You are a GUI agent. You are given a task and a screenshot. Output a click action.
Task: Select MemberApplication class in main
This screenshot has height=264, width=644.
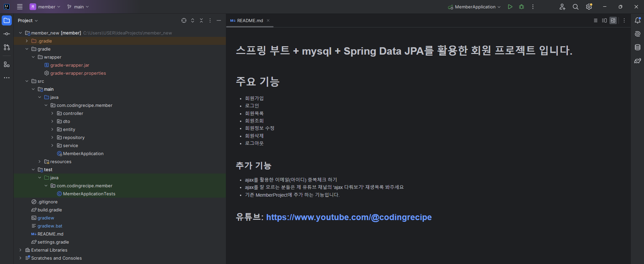pyautogui.click(x=83, y=153)
